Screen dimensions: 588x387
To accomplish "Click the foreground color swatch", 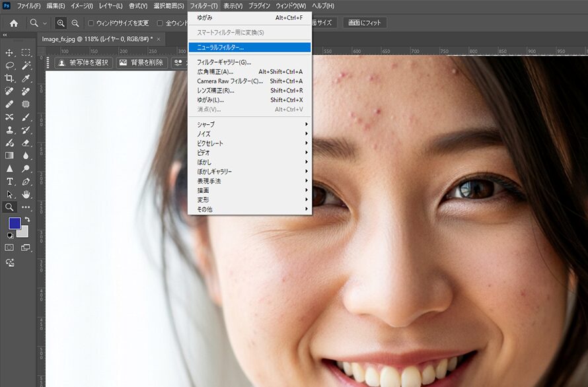I will (x=15, y=223).
